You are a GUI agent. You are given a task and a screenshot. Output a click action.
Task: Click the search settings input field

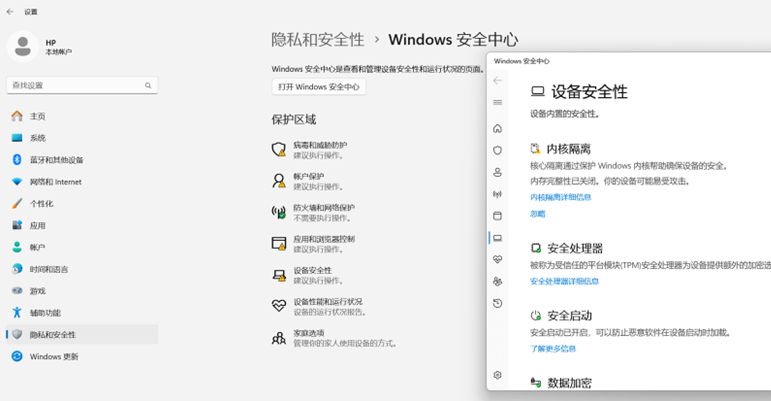click(82, 85)
